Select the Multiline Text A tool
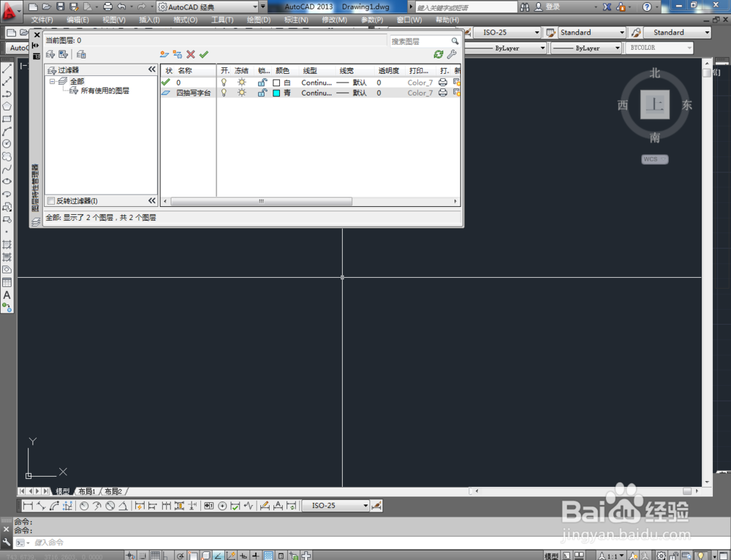The height and width of the screenshot is (560, 731). 7,295
